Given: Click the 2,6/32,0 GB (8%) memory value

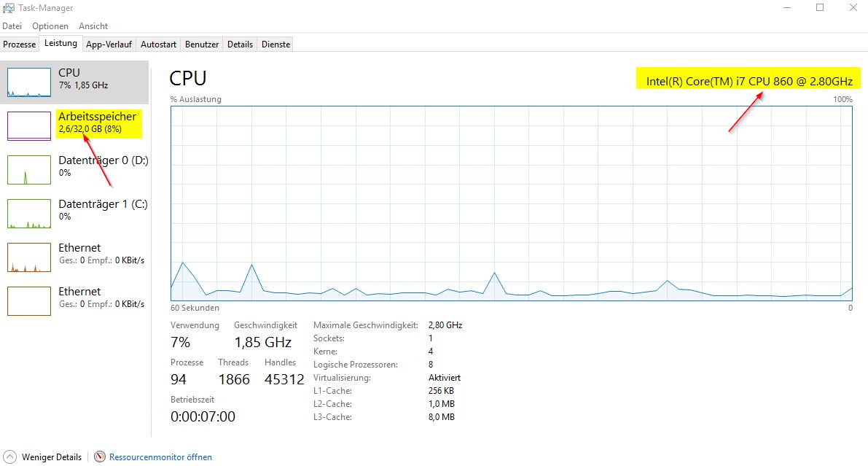Looking at the screenshot, I should tap(90, 129).
